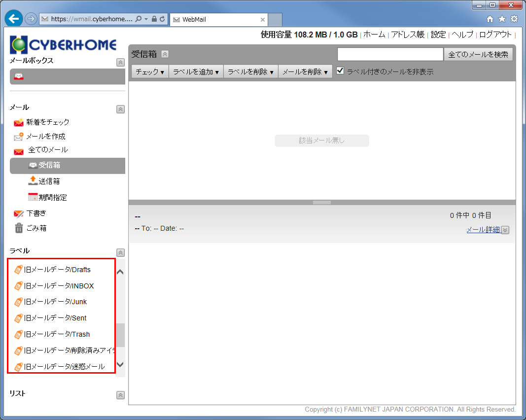This screenshot has height=420, width=526.
Task: Select the 旧メールデータ/INBOX label tag icon
Action: 19,286
